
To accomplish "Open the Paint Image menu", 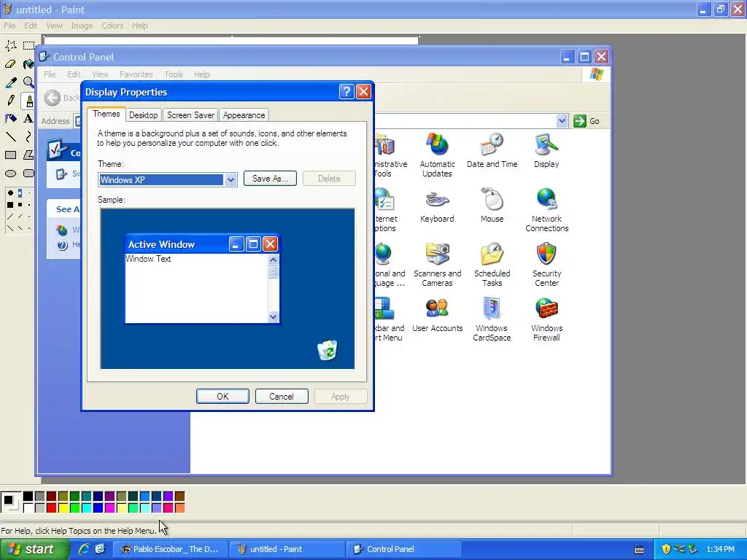I will coord(82,26).
